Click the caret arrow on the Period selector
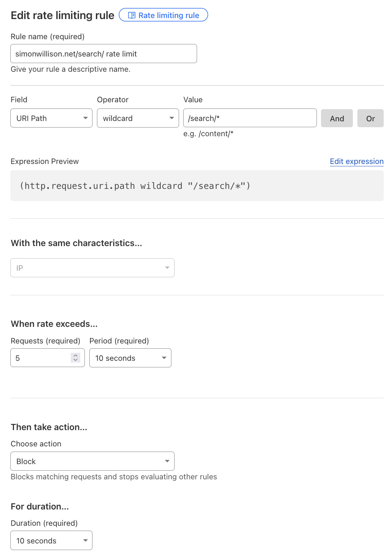 coord(164,358)
